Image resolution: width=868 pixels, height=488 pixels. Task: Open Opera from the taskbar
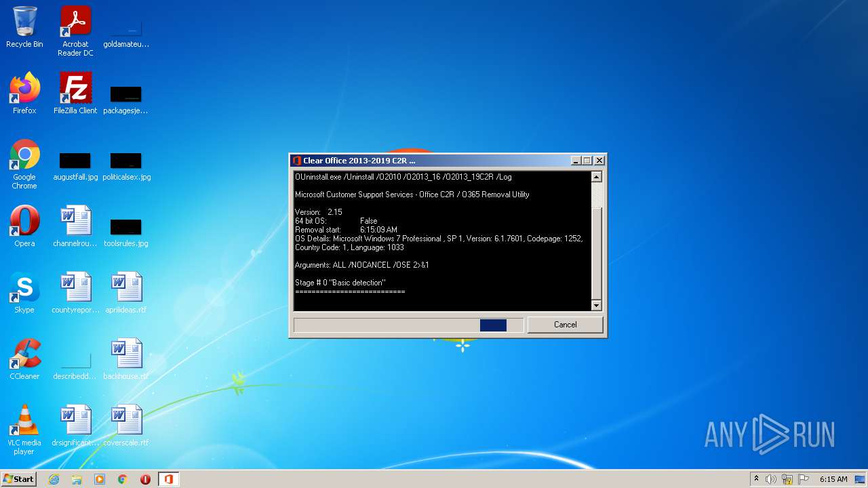pos(145,479)
